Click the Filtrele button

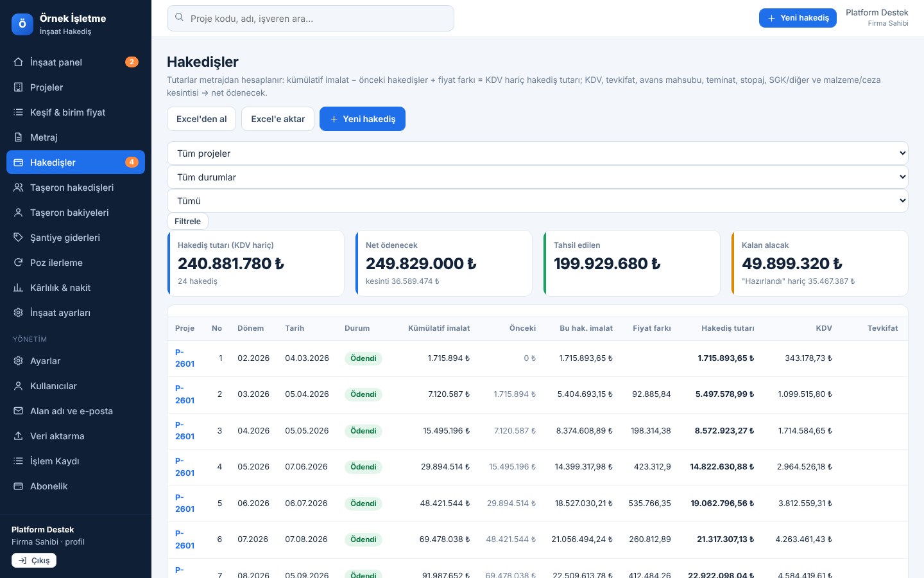(187, 221)
